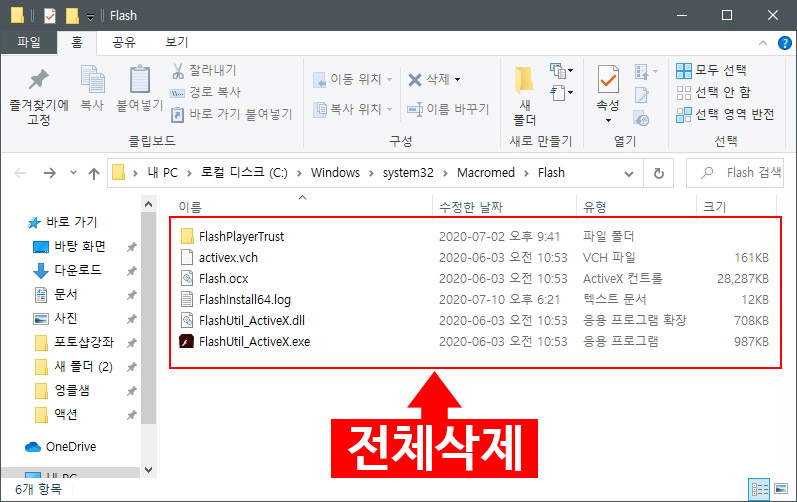The width and height of the screenshot is (797, 502).
Task: Create 새 폴더 new folder
Action: click(x=525, y=97)
